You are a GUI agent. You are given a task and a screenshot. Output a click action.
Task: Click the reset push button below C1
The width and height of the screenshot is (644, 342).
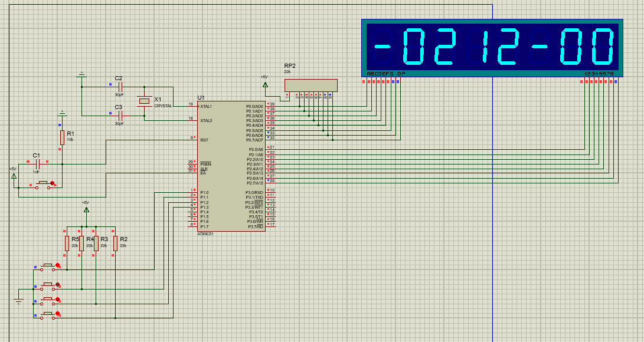pos(43,185)
